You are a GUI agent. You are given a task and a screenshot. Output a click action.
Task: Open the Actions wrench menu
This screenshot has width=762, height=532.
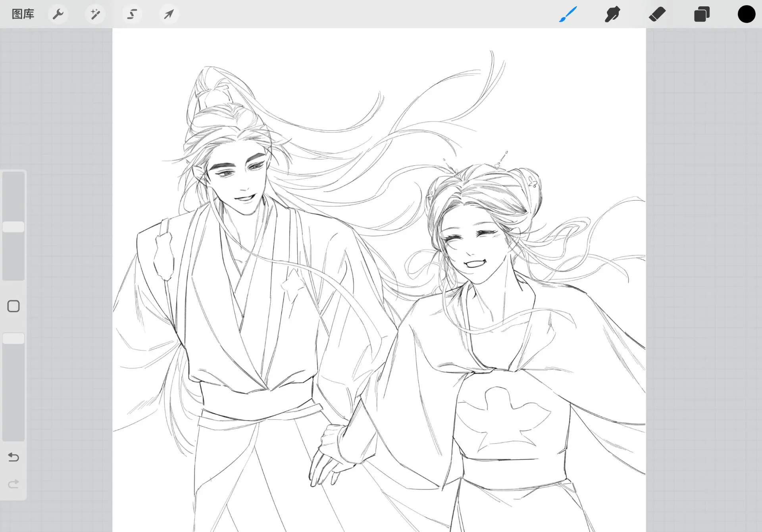[x=58, y=14]
